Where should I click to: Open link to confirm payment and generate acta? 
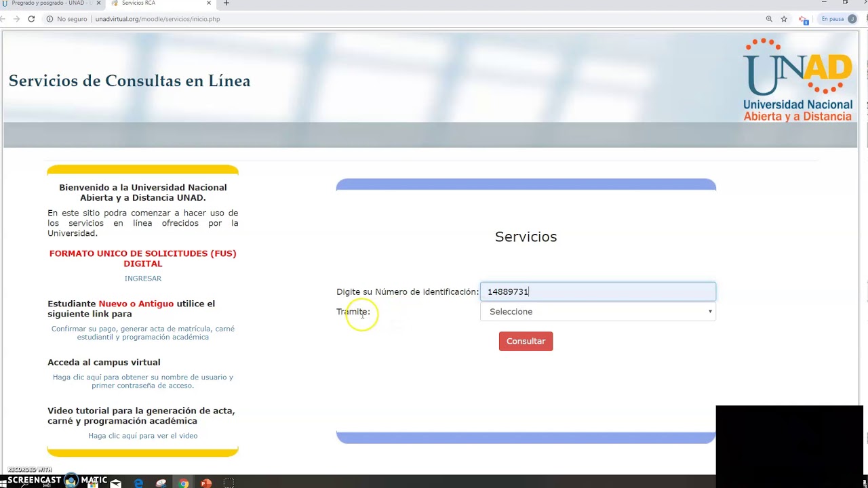coord(143,333)
